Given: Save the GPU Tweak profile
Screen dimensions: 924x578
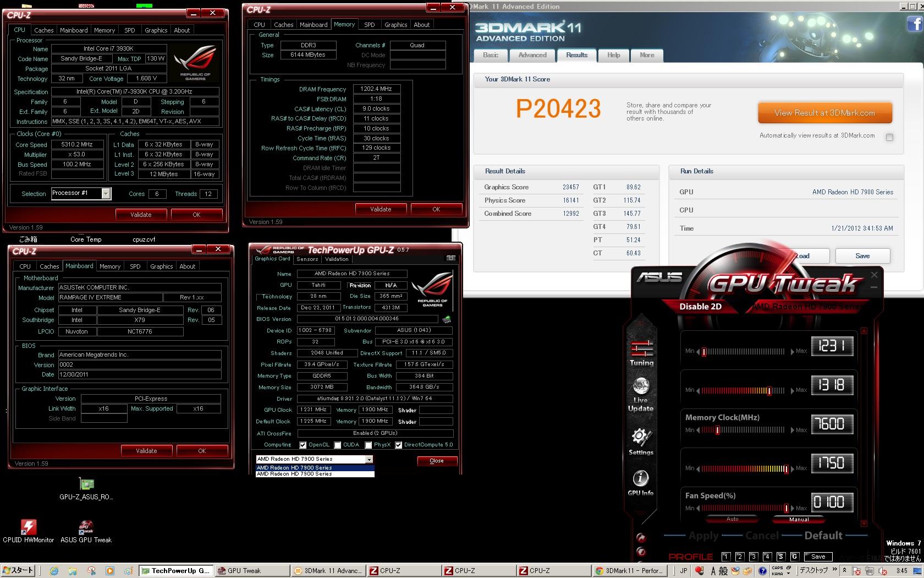Looking at the screenshot, I should (x=818, y=557).
